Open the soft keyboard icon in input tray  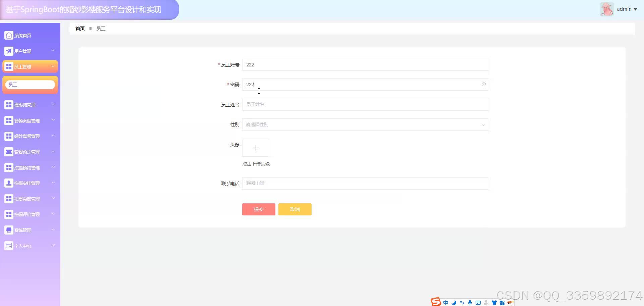point(478,302)
